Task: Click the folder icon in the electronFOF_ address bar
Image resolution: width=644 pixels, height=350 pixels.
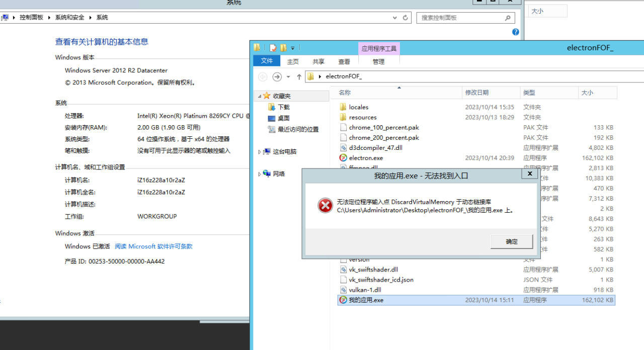Action: pos(311,76)
